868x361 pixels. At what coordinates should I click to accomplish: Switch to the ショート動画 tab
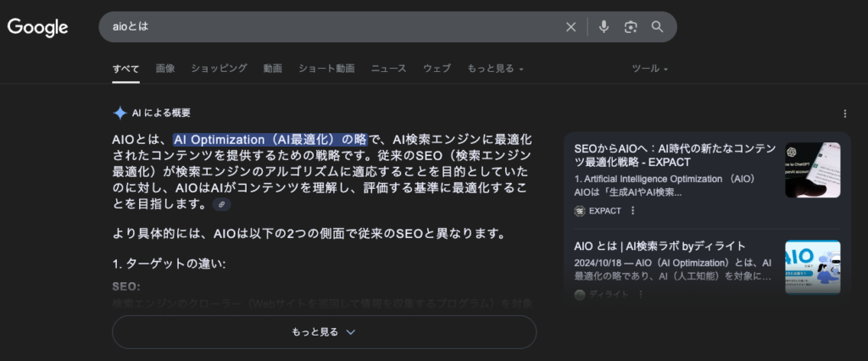[x=326, y=69]
